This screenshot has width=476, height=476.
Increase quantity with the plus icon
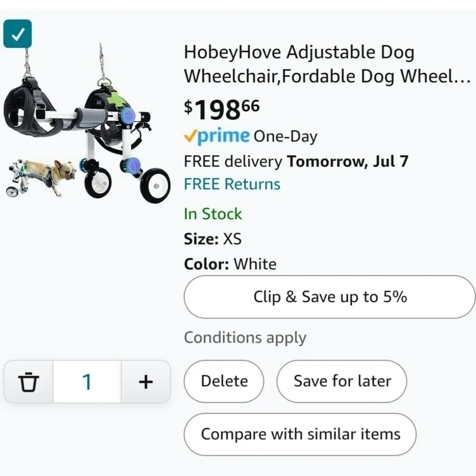pos(146,382)
